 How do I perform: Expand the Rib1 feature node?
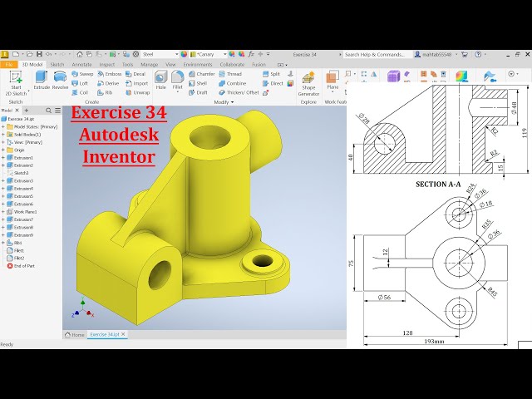point(3,243)
